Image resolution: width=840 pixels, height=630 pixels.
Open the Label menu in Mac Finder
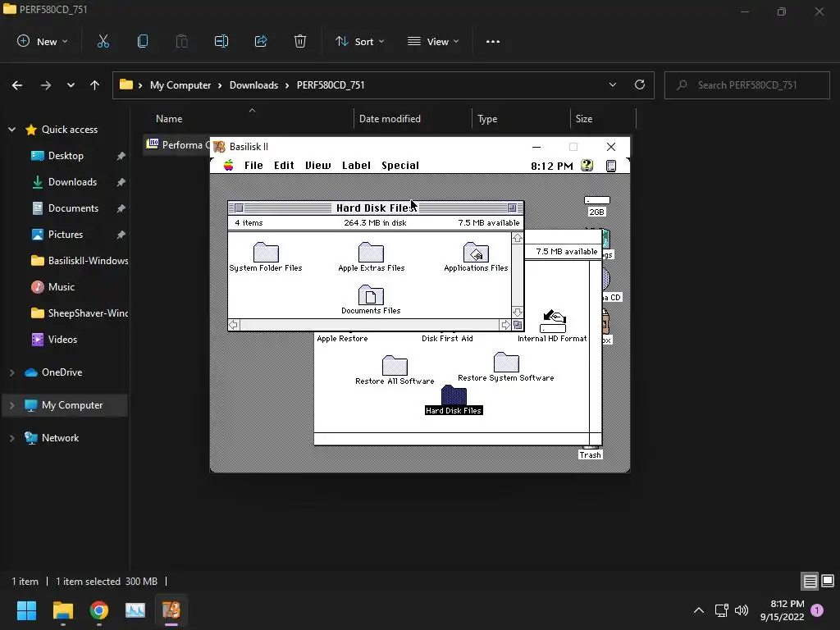point(356,166)
